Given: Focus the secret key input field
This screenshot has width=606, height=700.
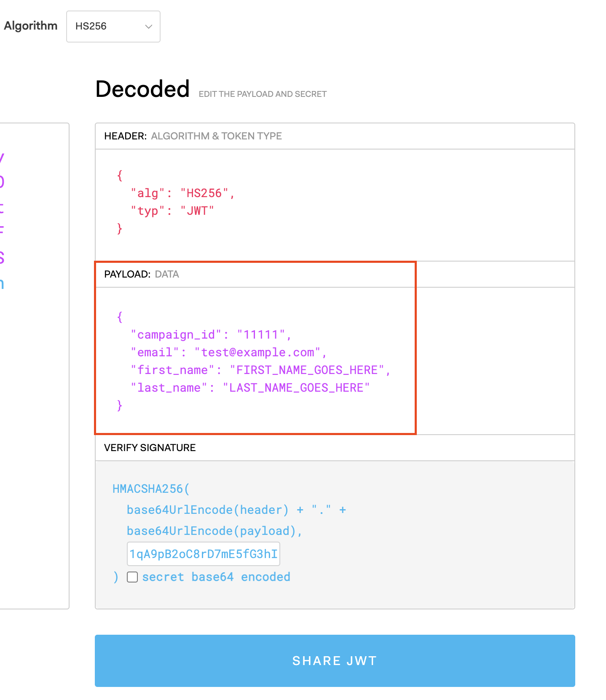Looking at the screenshot, I should [x=203, y=554].
